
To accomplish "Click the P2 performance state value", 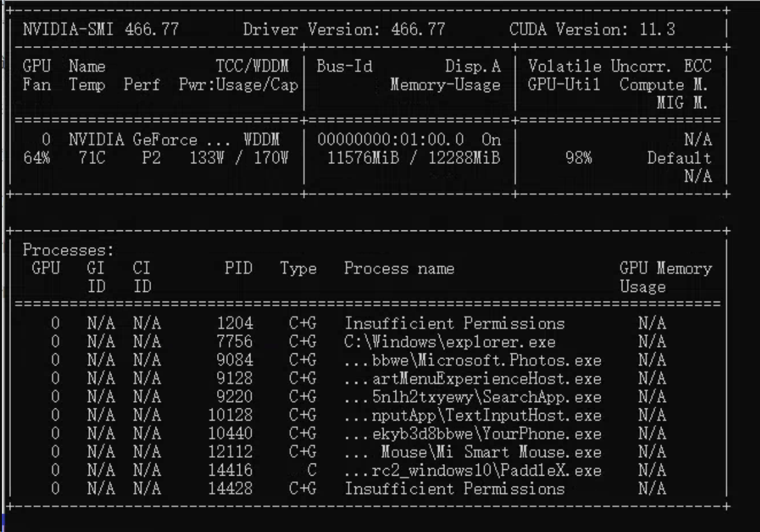I will coord(151,158).
